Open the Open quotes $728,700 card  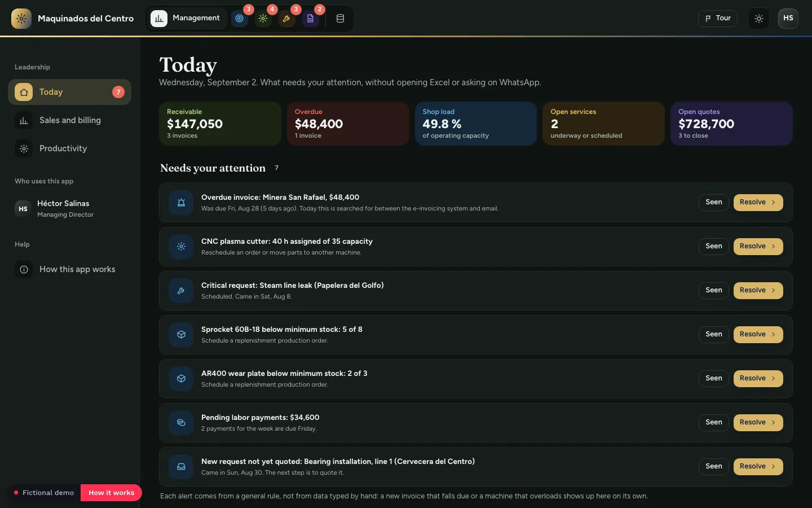(x=731, y=124)
